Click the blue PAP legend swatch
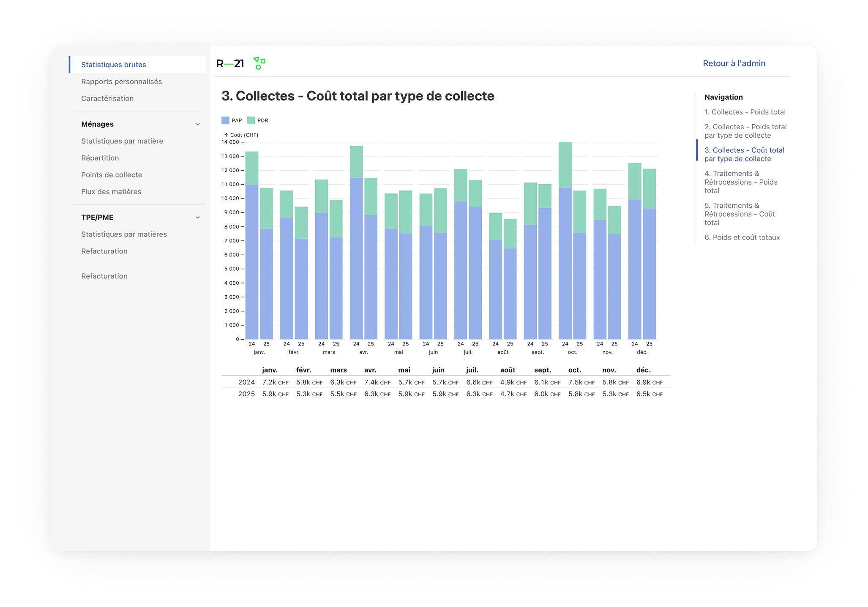 pyautogui.click(x=225, y=120)
